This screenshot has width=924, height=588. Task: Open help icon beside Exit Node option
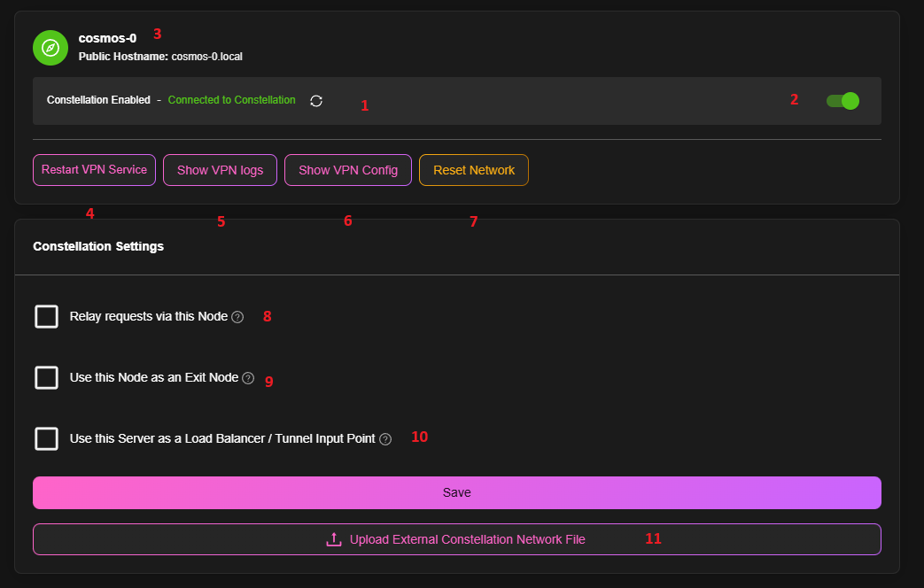[x=248, y=378]
